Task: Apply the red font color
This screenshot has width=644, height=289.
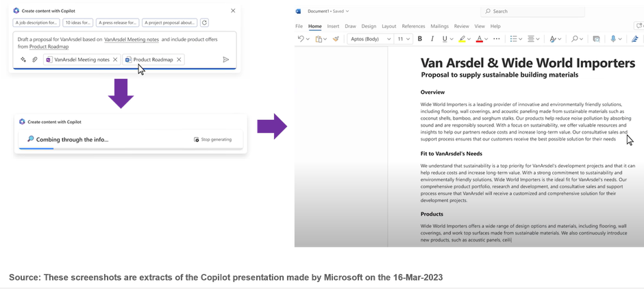Action: point(480,39)
